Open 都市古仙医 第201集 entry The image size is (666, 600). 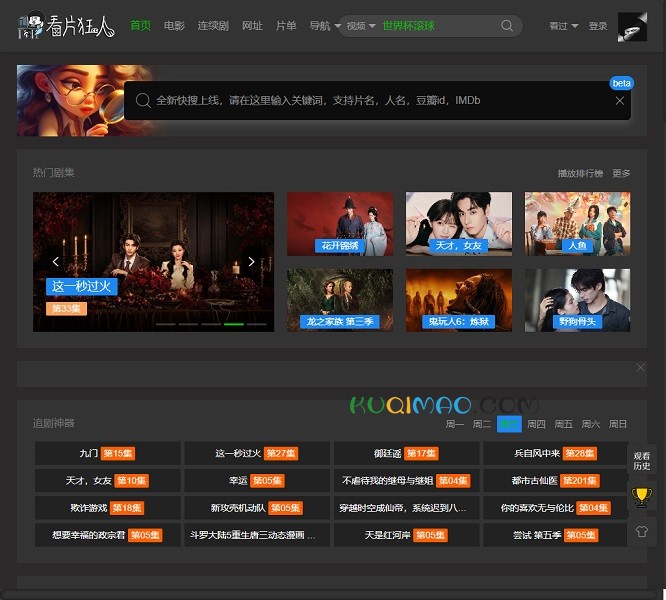click(x=556, y=481)
